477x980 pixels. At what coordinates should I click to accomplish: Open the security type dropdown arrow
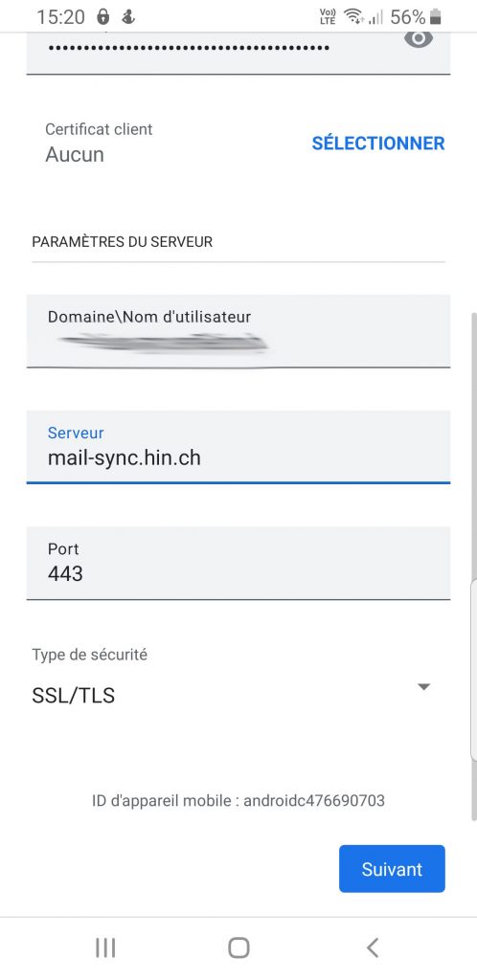(x=423, y=687)
